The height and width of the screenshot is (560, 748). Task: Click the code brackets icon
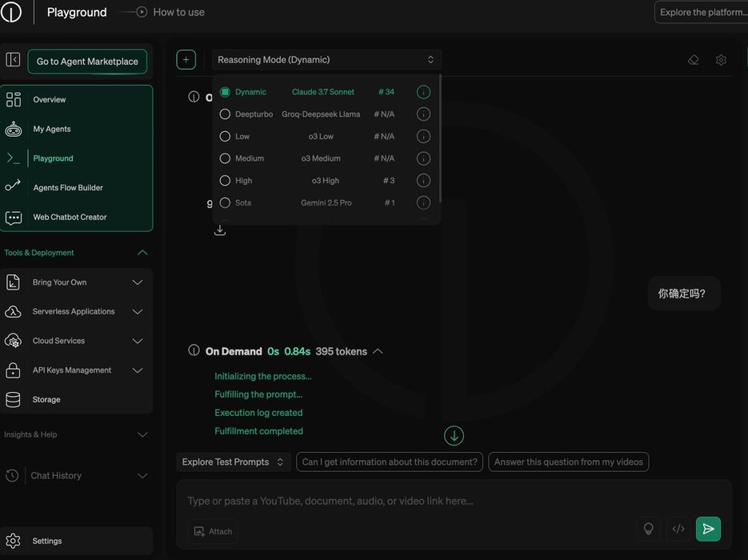click(678, 529)
